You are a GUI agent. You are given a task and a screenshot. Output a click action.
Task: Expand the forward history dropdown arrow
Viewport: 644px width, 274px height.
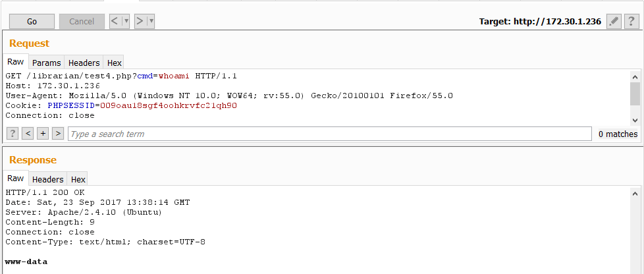[x=151, y=21]
